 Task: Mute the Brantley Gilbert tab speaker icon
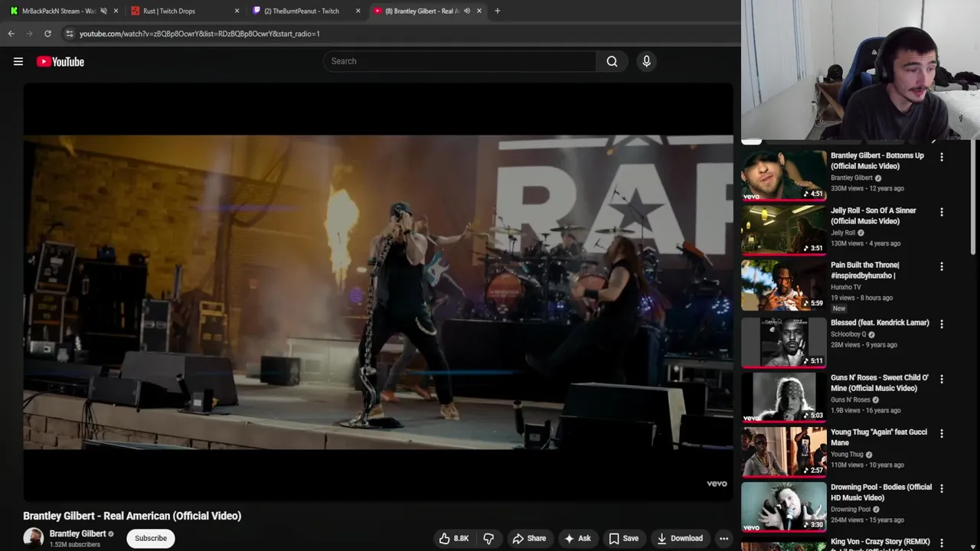[467, 11]
